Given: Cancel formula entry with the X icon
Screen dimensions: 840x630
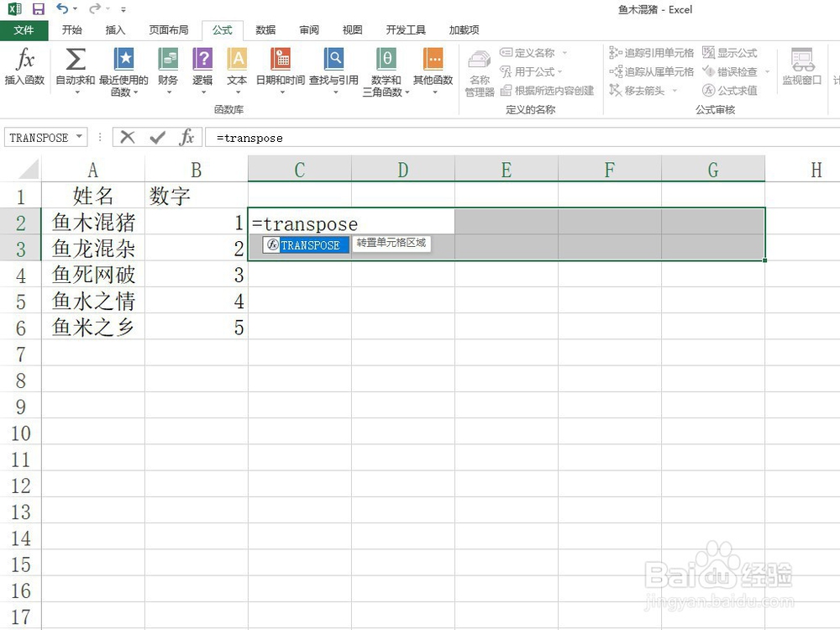Looking at the screenshot, I should [x=128, y=137].
